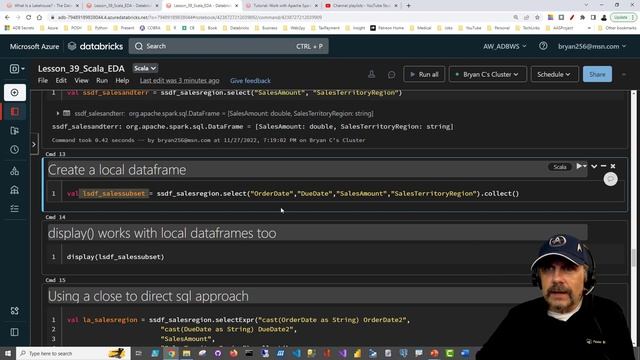Open the Workflows list icon in sidebar
Image resolution: width=640 pixels, height=360 pixels.
[x=15, y=209]
